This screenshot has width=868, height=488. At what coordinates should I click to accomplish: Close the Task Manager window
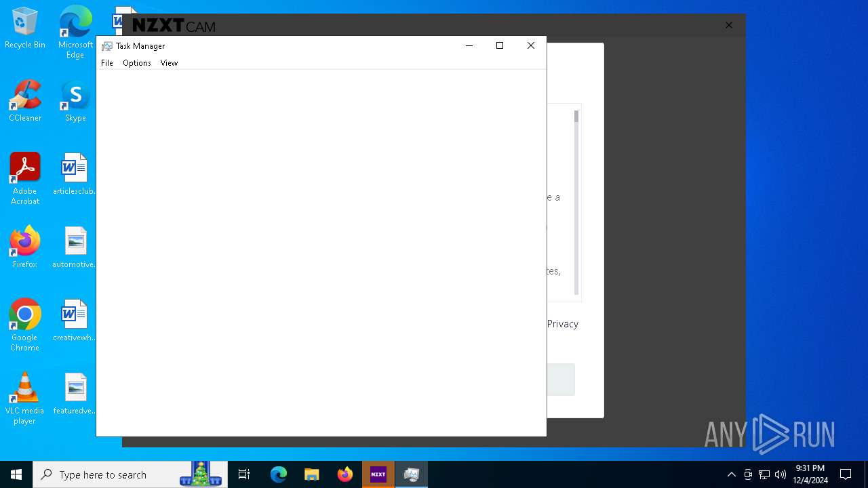click(x=531, y=46)
